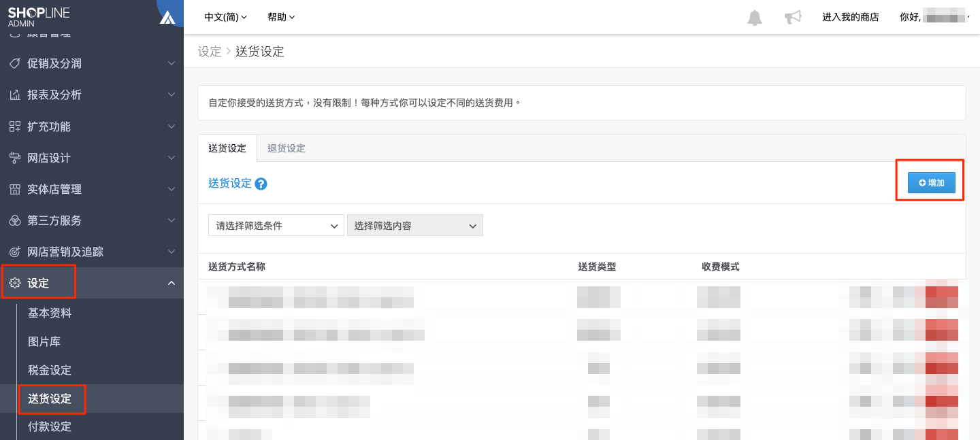Click the 促销及分润 sidebar label

coord(54,63)
